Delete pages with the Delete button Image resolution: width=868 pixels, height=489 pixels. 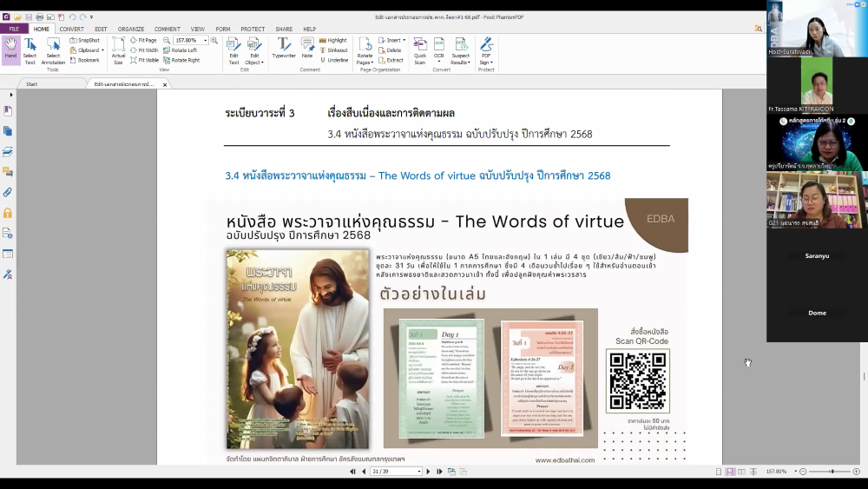(x=391, y=50)
